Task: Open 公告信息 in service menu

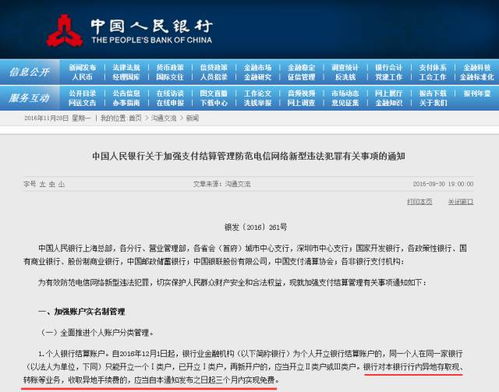Action: pos(126,93)
